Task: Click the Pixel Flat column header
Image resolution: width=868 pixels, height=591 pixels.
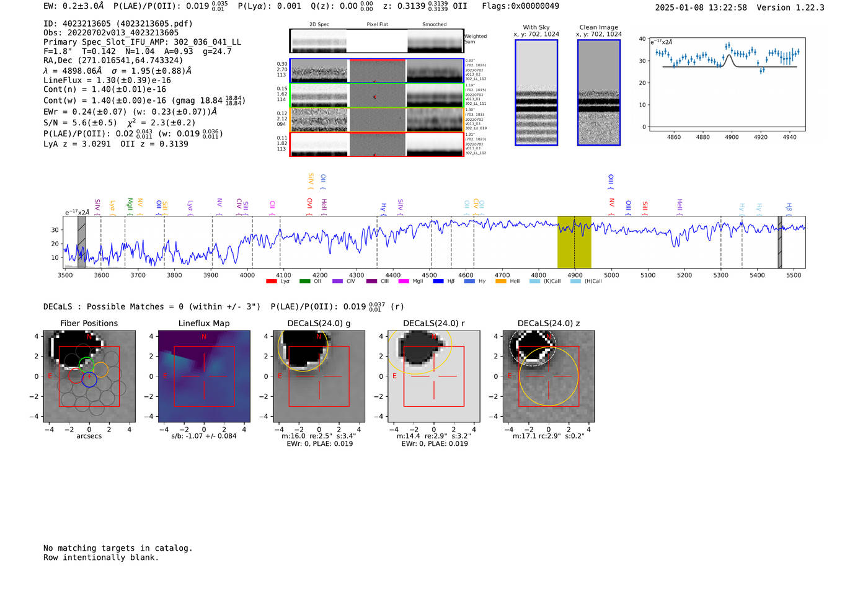Action: pos(377,25)
